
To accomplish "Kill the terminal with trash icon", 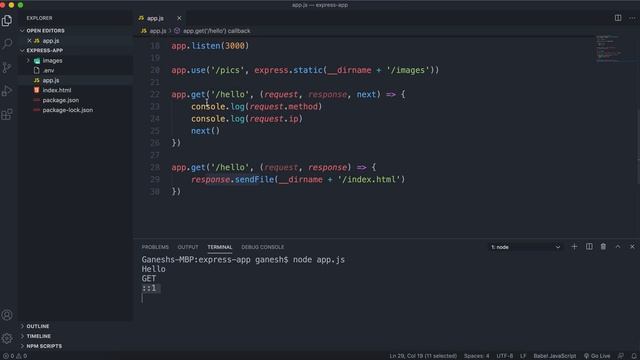I will [603, 247].
